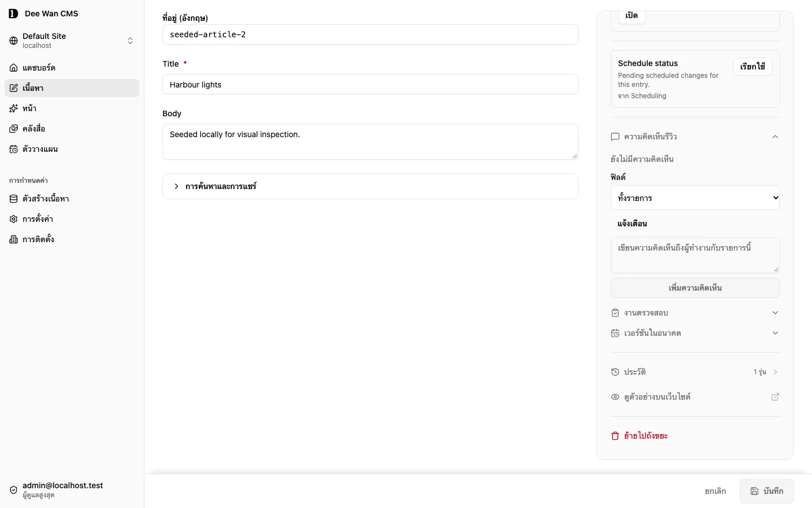Click the ความคิดเห็นรีวิว comment bubble icon
Viewport: 812px width, 508px height.
(x=615, y=137)
